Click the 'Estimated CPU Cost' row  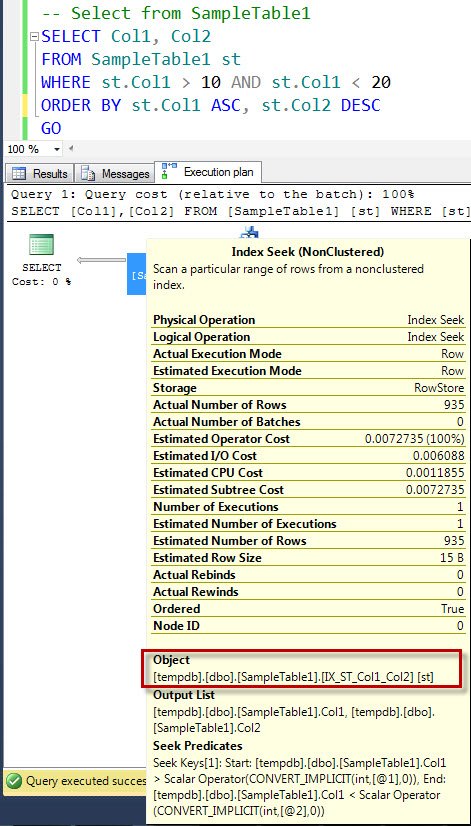[x=309, y=473]
